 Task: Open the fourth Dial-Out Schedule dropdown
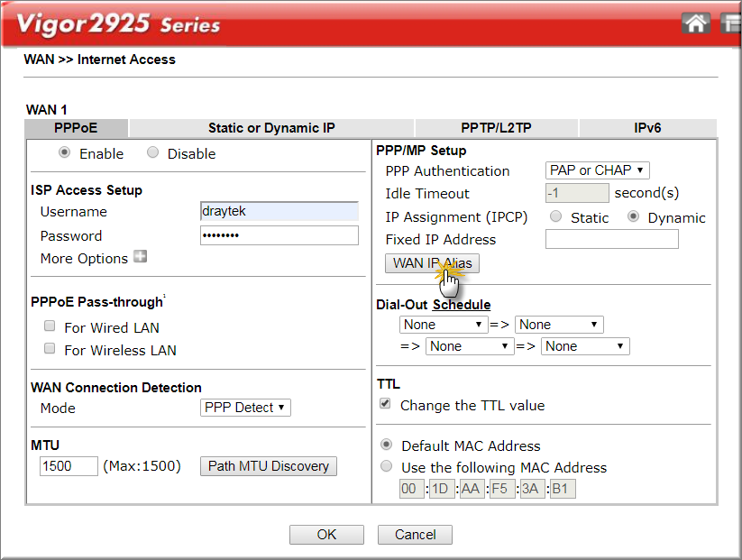click(585, 346)
